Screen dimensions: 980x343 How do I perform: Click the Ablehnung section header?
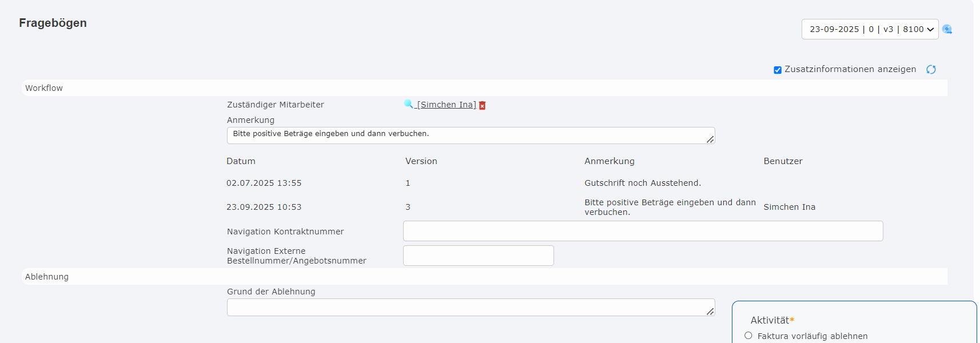point(47,277)
